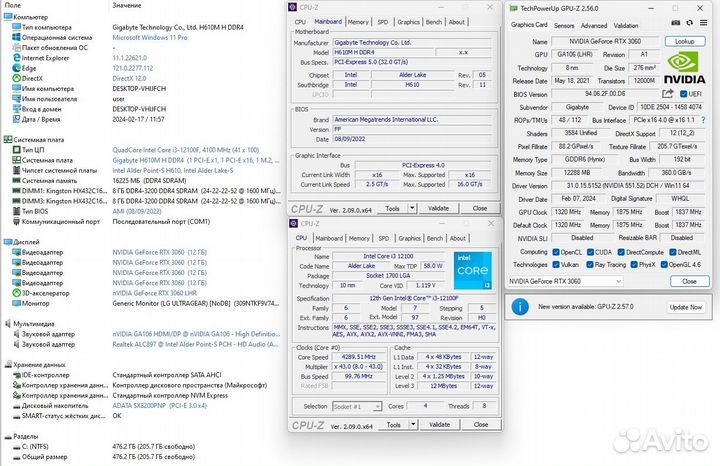Open the QuadCore Intel Core i3-12100F link
Screen dimensions: 720x466
tap(186, 150)
